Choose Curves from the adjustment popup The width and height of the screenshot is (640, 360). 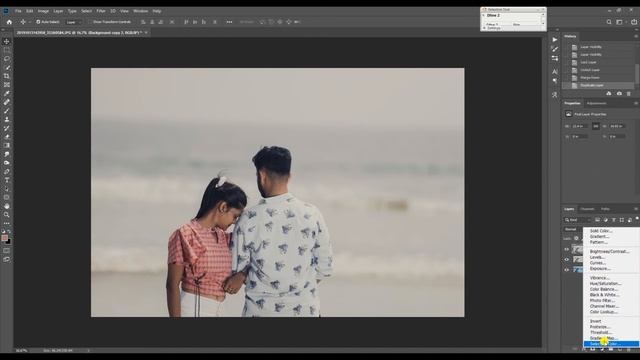click(598, 263)
